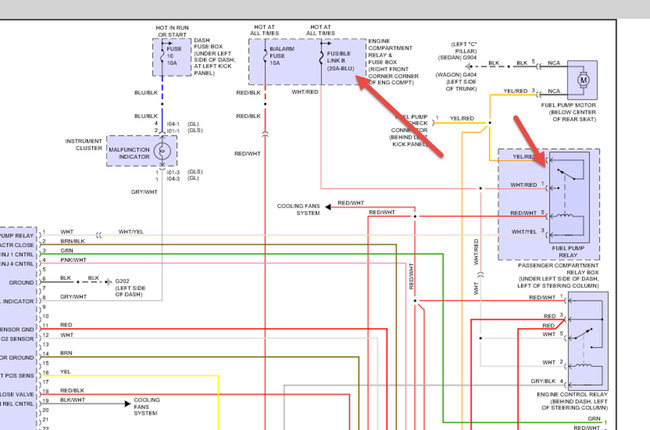
Task: Click the Fusible Link B 20A-BLU symbol
Action: [x=321, y=58]
